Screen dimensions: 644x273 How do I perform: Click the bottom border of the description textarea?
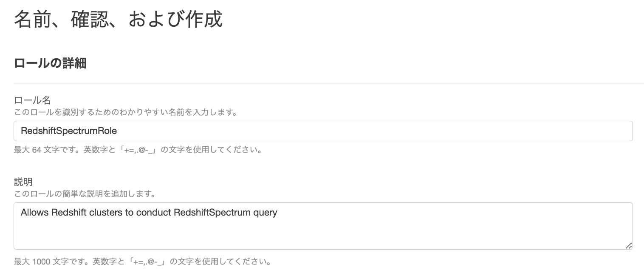tap(323, 249)
